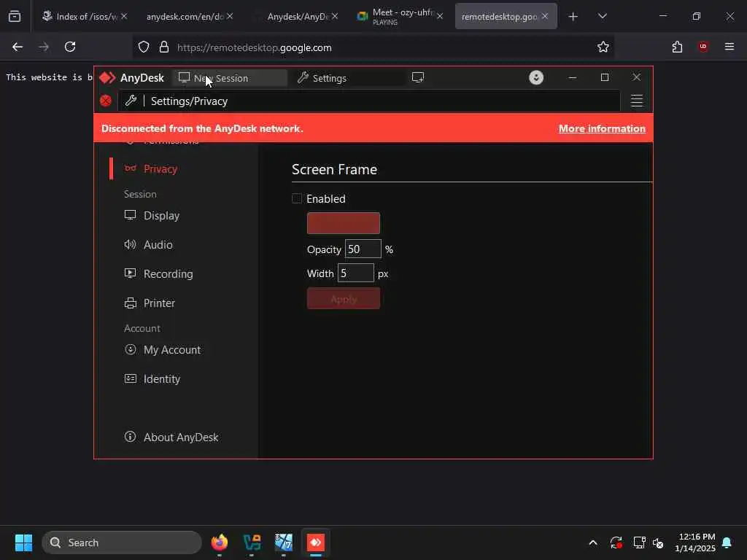Show hidden system tray icons
Viewport: 747px width, 560px height.
pos(593,542)
